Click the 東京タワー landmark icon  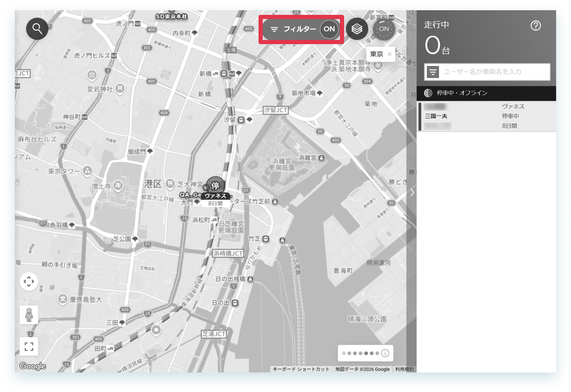87,171
